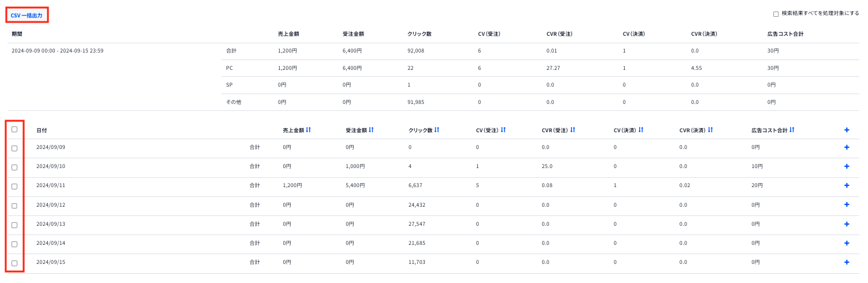Click CVR(受注) value 25.0
Image resolution: width=868 pixels, height=283 pixels.
(547, 166)
